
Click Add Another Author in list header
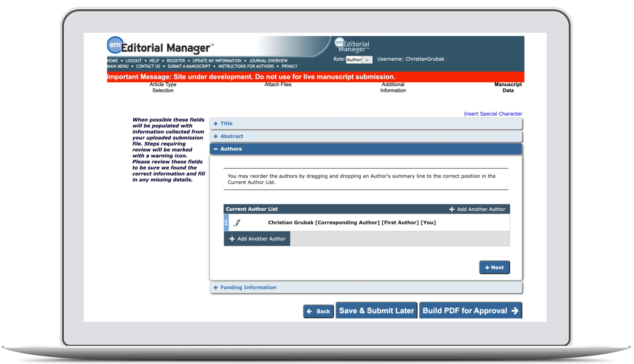[x=477, y=209]
